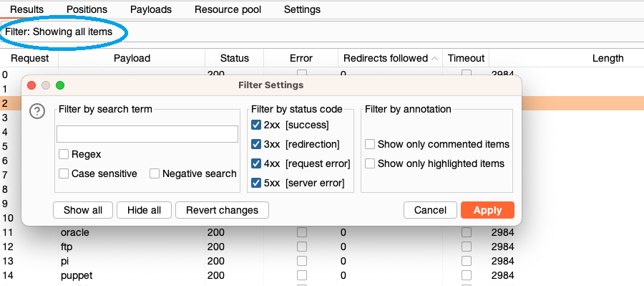The width and height of the screenshot is (644, 286).
Task: Open the Settings tab
Action: coord(302,9)
